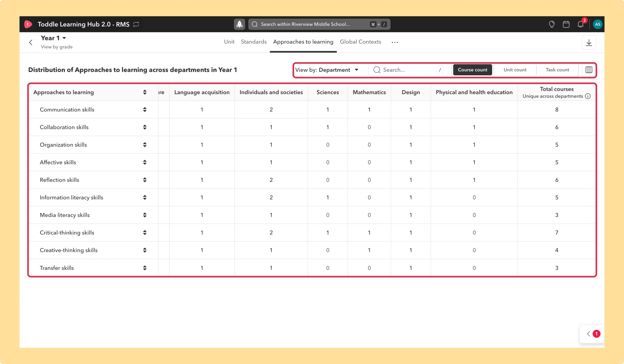This screenshot has height=364, width=624.
Task: Expand Collaboration skills row arrows
Action: pyautogui.click(x=145, y=127)
